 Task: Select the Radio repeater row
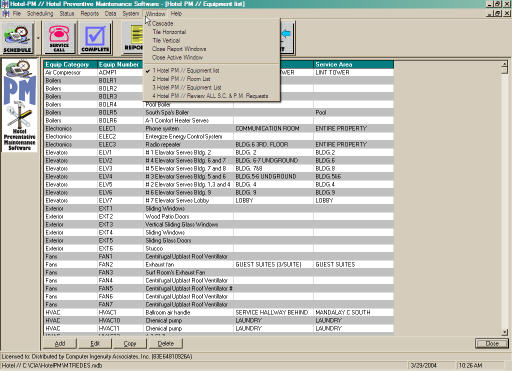(219, 144)
